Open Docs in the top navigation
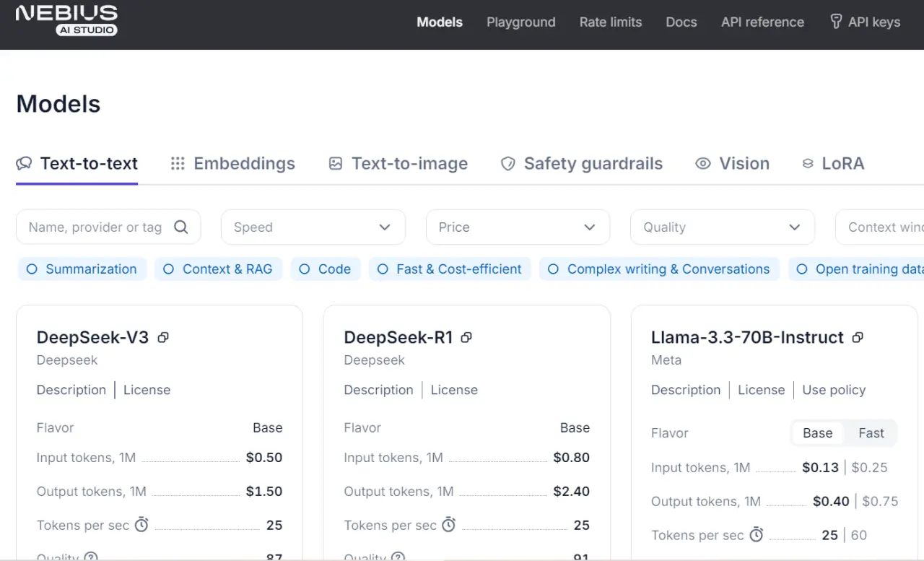This screenshot has width=924, height=561. pyautogui.click(x=681, y=22)
